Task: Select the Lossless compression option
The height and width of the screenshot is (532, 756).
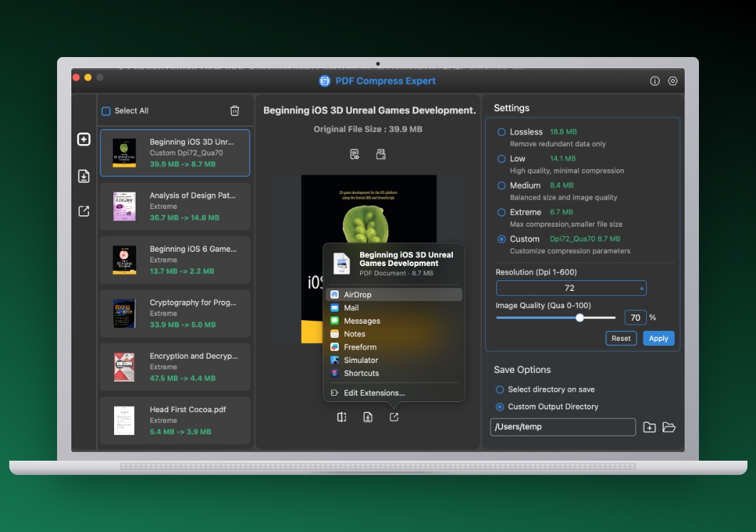Action: tap(501, 132)
